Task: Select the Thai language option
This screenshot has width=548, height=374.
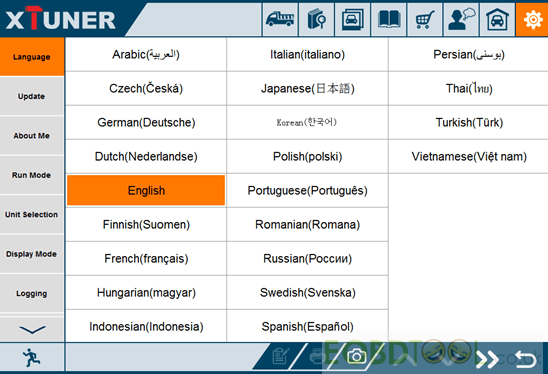Action: (469, 88)
